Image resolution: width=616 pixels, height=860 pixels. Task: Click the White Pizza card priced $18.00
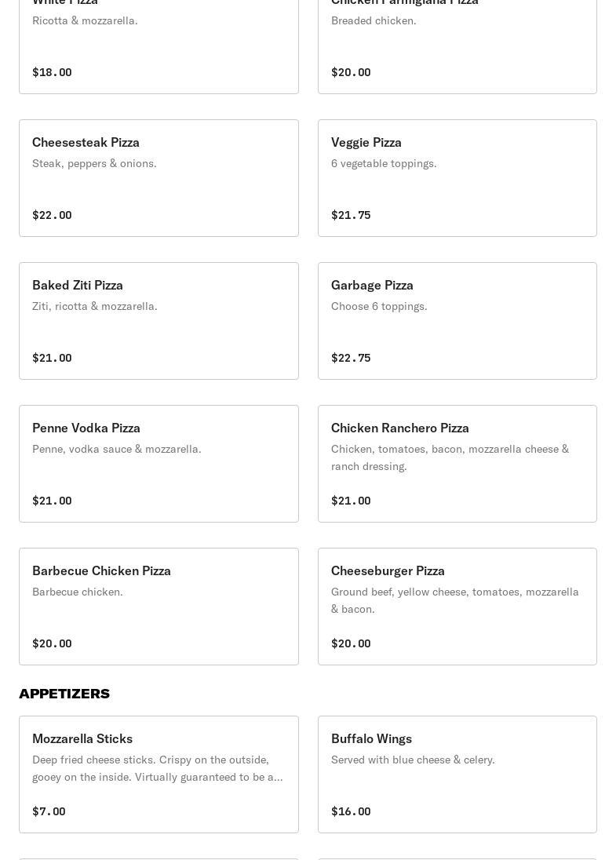point(159,47)
